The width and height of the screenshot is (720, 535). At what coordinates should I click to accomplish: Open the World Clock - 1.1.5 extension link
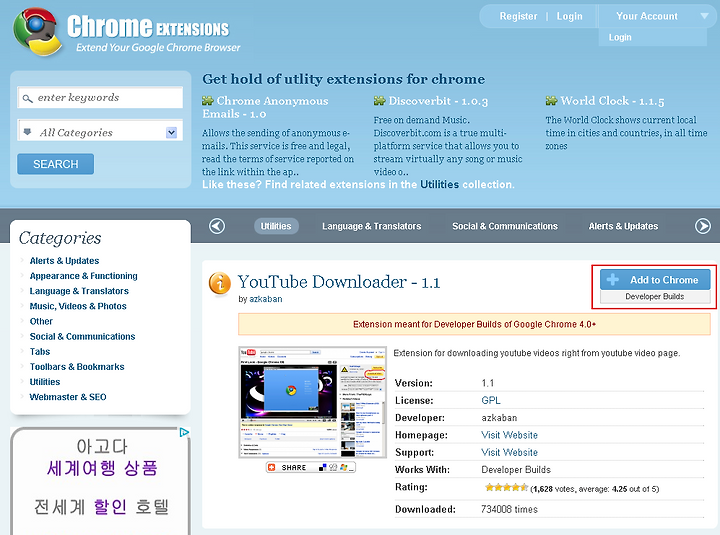[x=612, y=101]
